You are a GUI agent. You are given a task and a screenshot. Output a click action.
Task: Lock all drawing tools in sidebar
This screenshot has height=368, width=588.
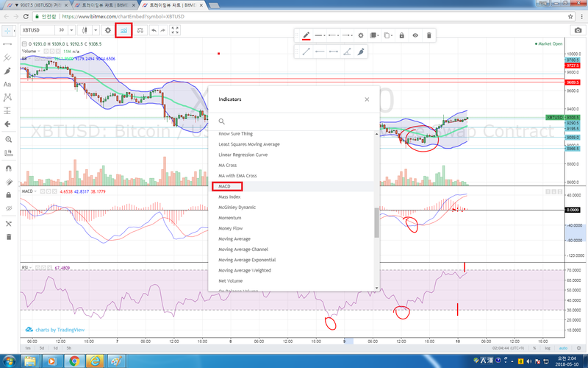click(x=8, y=195)
